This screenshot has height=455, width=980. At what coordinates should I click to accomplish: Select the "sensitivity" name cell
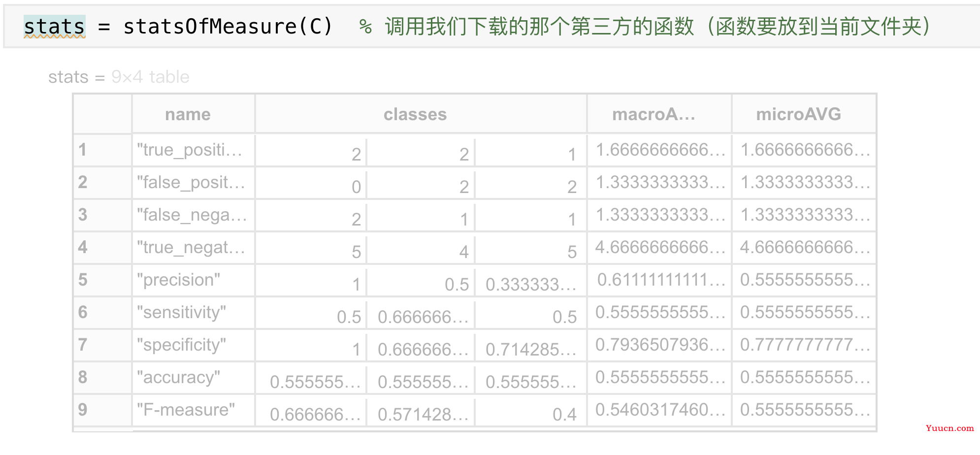pos(193,312)
